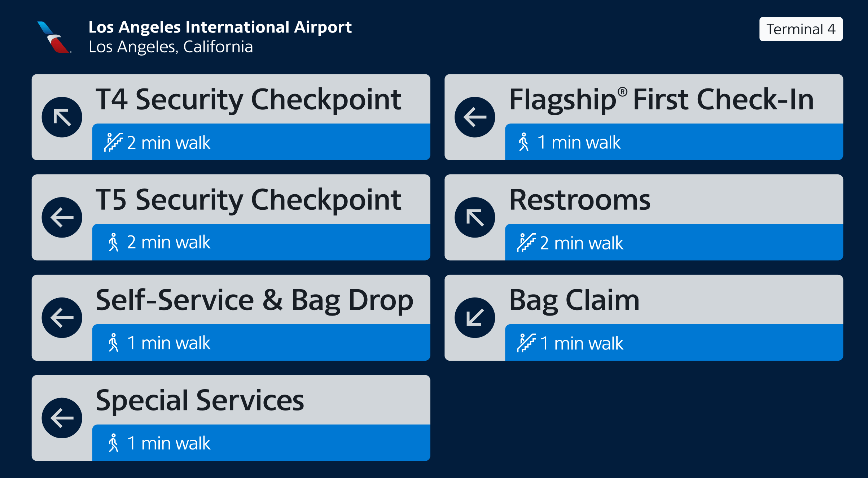The width and height of the screenshot is (868, 478).
Task: Click Los Angeles International Airport heading
Action: coord(220,27)
